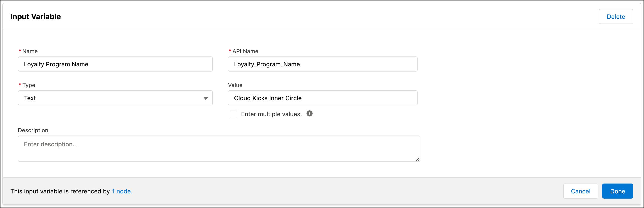Screen dimensions: 644x208
Task: Click the Delete button
Action: click(x=616, y=16)
